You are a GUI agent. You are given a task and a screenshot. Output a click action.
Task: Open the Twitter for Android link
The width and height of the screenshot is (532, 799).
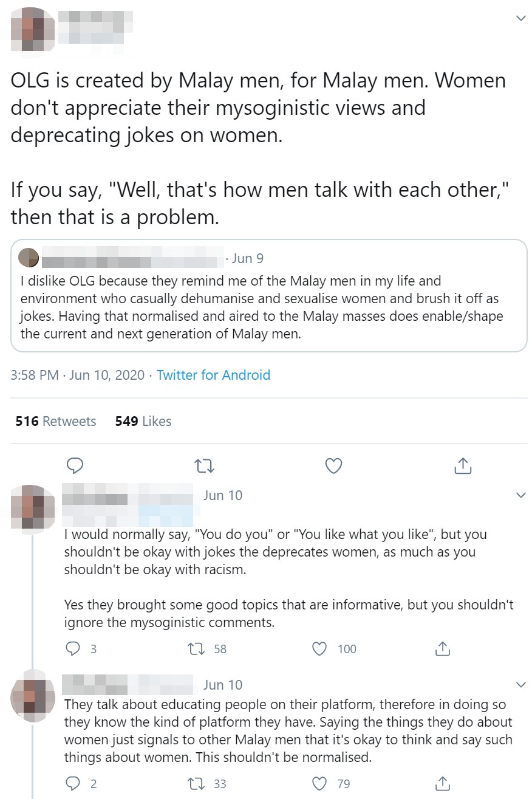(x=213, y=375)
